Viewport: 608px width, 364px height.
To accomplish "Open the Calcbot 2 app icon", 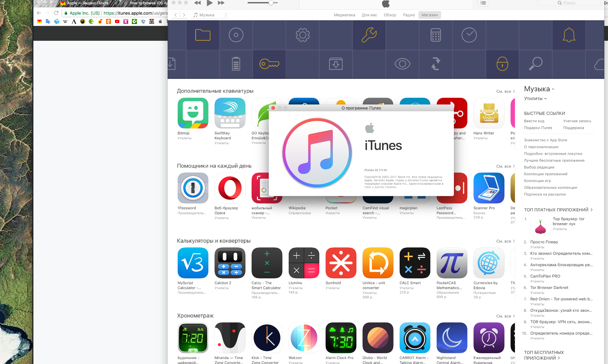I will coord(230,263).
